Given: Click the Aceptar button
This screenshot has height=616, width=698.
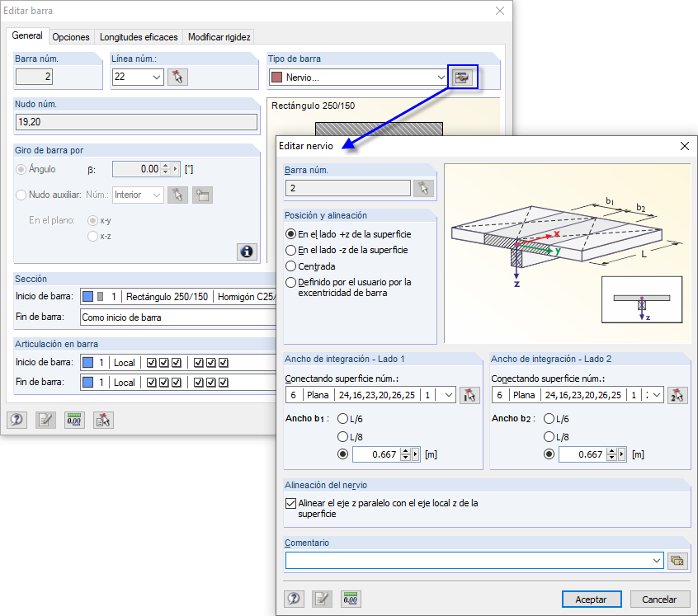Looking at the screenshot, I should (592, 600).
